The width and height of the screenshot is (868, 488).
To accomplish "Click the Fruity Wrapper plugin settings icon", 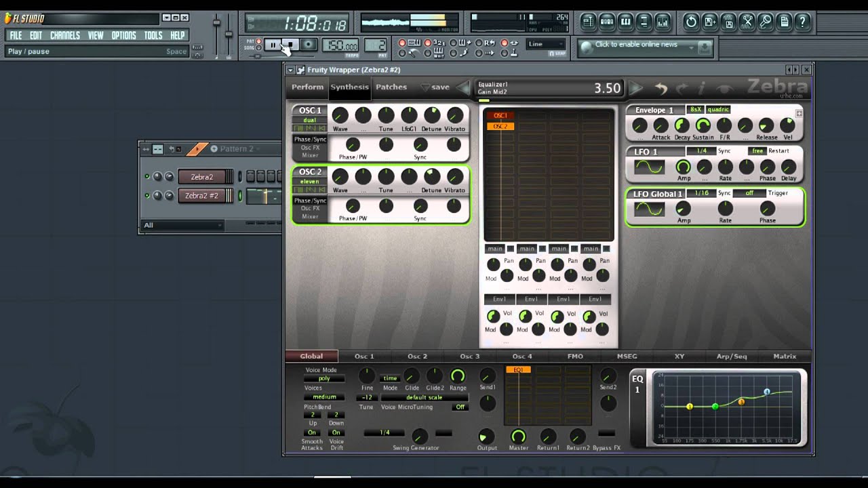I will 300,70.
